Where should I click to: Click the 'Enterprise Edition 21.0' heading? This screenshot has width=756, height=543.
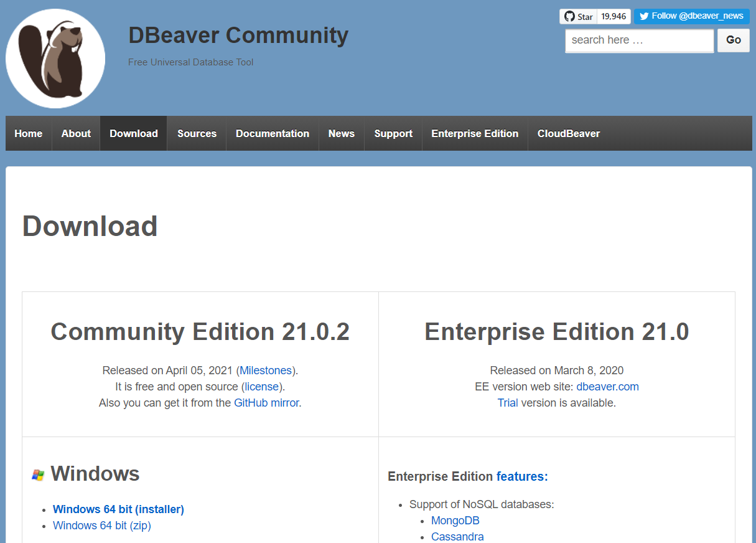pos(557,332)
